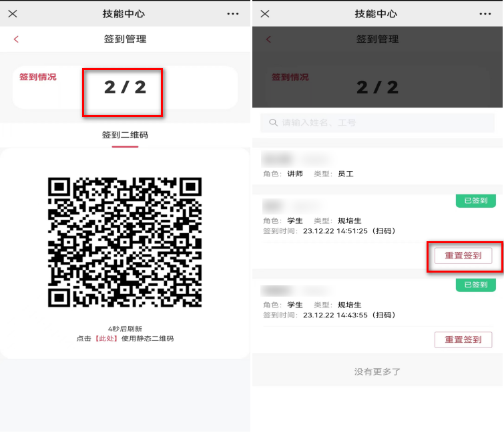Tap sign-in time 23.12.22 14:51:25
The width and height of the screenshot is (504, 445).
tap(335, 231)
